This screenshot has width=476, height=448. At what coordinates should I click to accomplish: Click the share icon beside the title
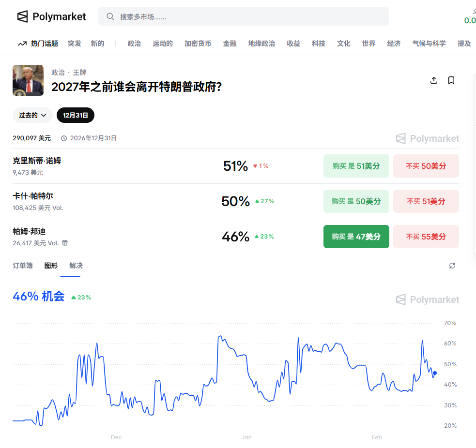tap(434, 80)
